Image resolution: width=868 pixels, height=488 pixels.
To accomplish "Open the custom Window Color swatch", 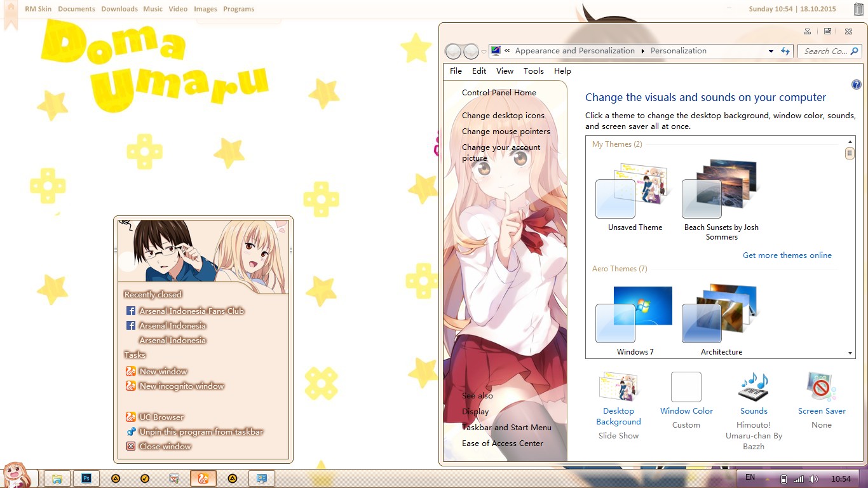I will [686, 386].
